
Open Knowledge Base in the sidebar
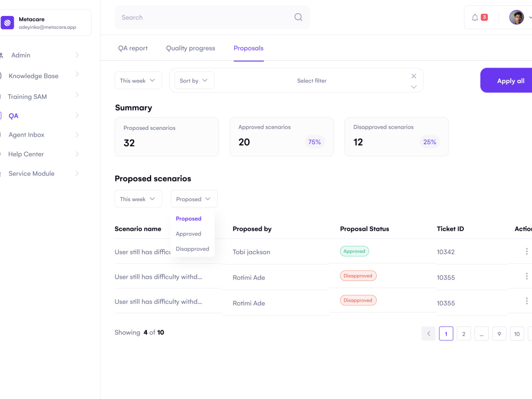[x=33, y=76]
